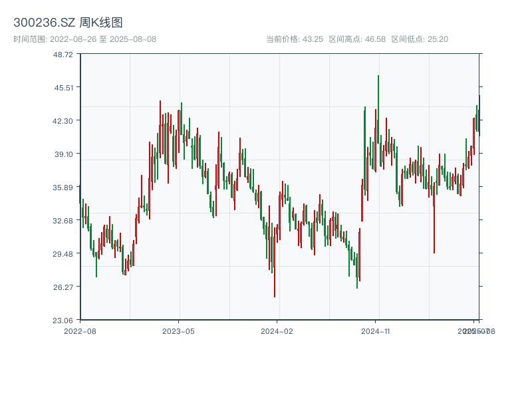This screenshot has width=532, height=399.
Task: Click the 2023-05 x-axis date label
Action: click(178, 331)
